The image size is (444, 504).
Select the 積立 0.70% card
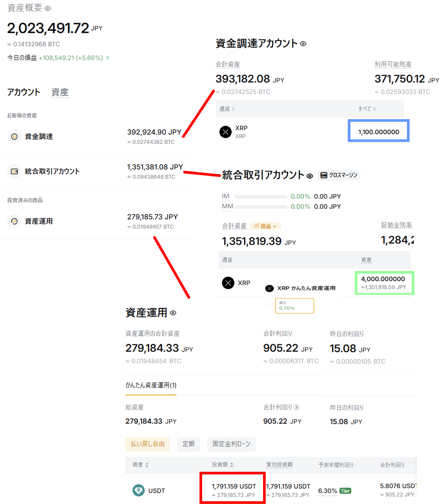(x=294, y=305)
